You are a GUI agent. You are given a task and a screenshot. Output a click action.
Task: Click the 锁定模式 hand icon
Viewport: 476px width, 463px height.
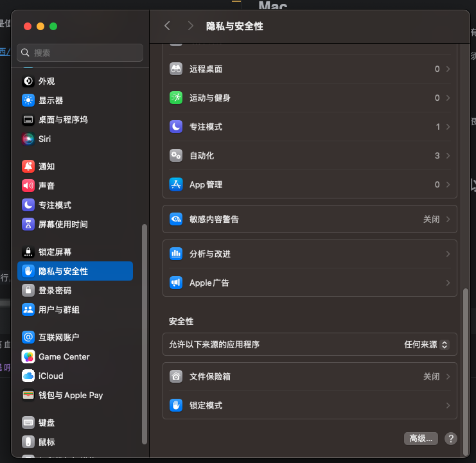[176, 405]
